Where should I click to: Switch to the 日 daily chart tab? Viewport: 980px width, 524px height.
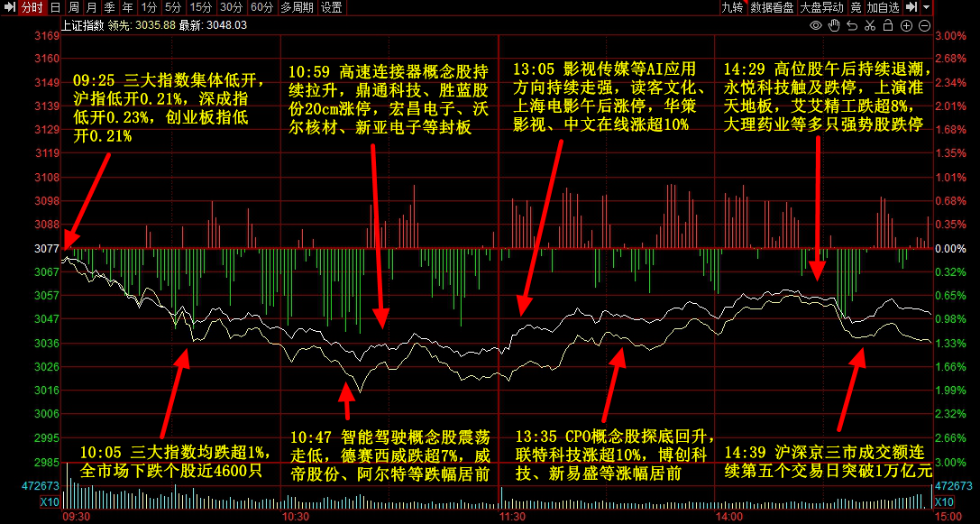coord(55,7)
